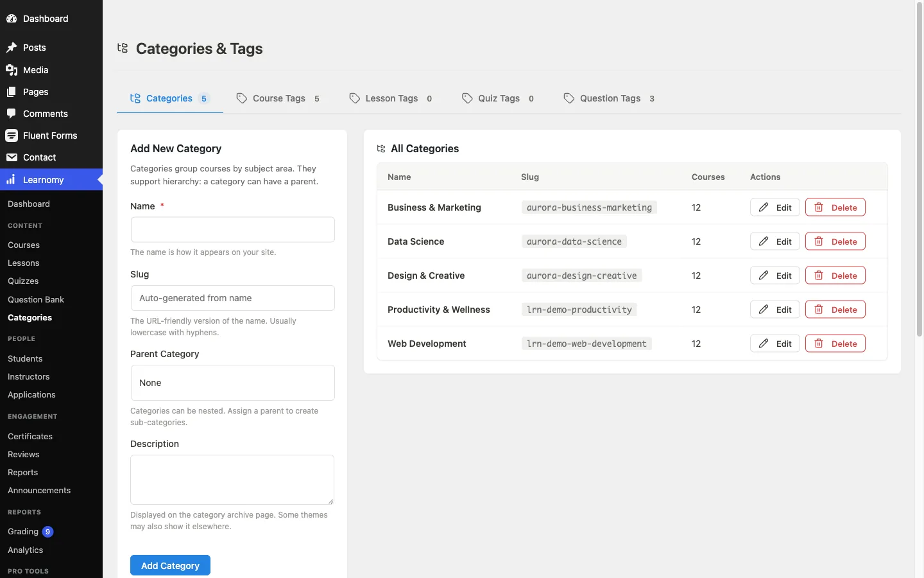Image resolution: width=924 pixels, height=578 pixels.
Task: Open Analytics in sidebar
Action: (26, 550)
